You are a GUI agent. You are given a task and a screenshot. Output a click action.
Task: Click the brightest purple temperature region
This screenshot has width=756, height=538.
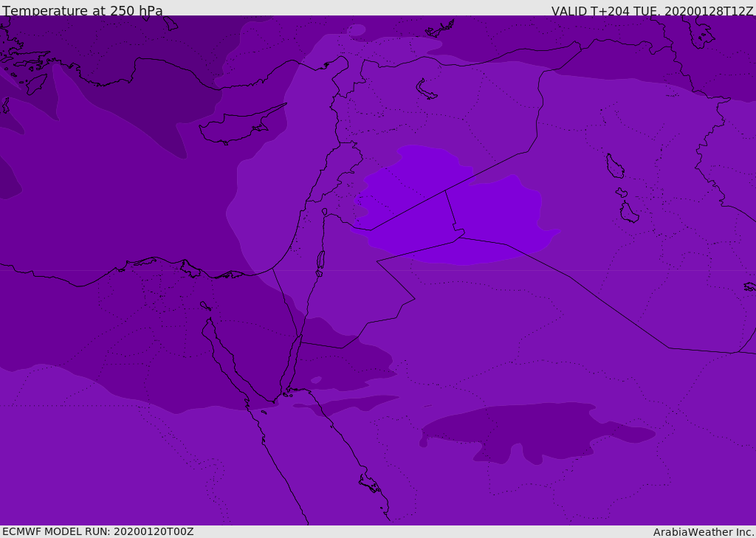click(x=453, y=205)
